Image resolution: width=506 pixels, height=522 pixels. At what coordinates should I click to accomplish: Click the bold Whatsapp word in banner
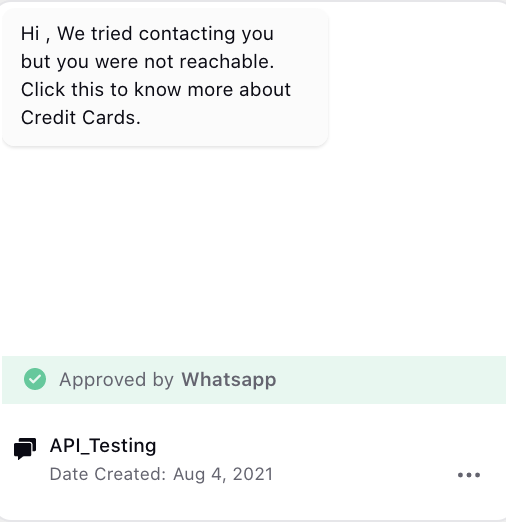229,380
